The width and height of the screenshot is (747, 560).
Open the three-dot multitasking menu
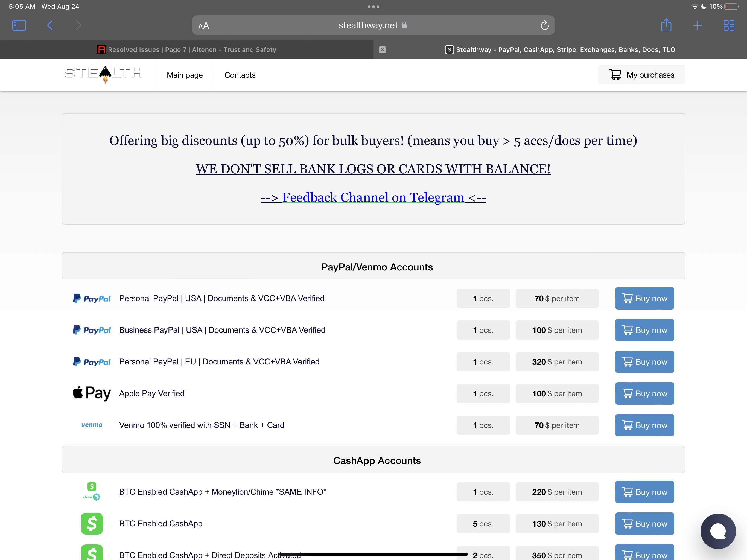pos(373,7)
